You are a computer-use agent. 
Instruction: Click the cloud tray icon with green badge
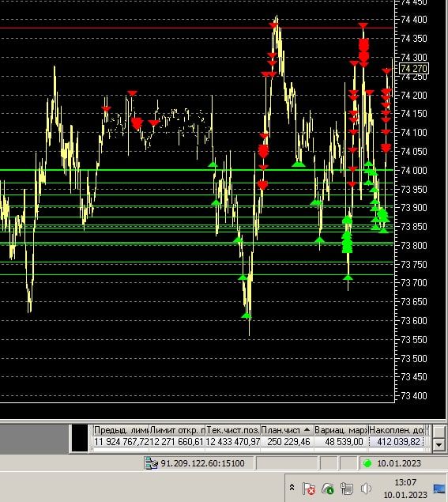click(328, 489)
